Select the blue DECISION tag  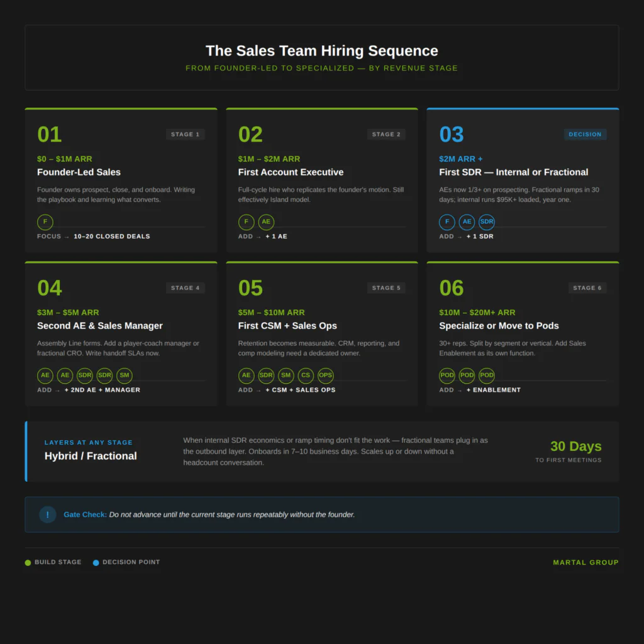tap(585, 135)
